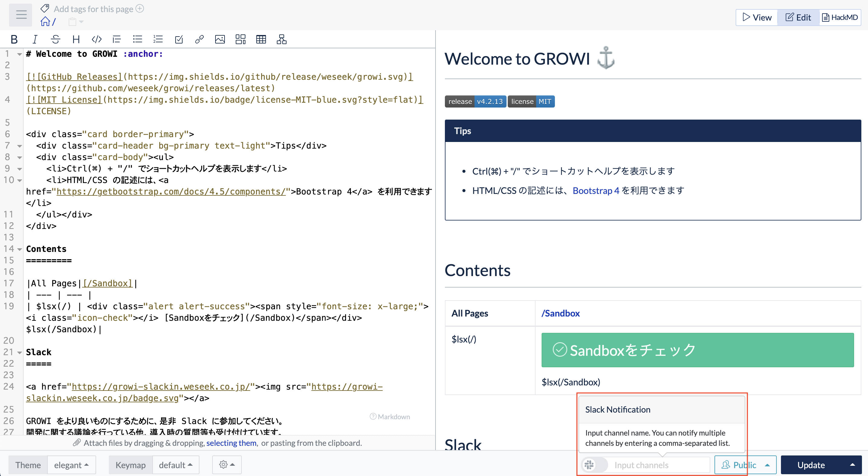Click the paperclip attach icon
Viewport: 868px width, 476px height.
click(x=77, y=443)
